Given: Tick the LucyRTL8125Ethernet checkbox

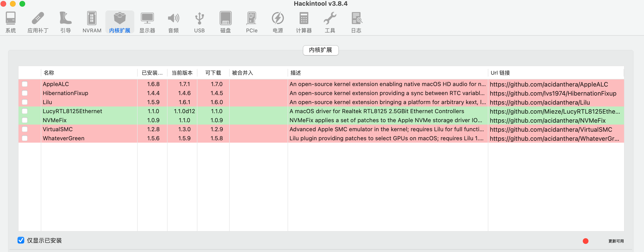Looking at the screenshot, I should (24, 111).
